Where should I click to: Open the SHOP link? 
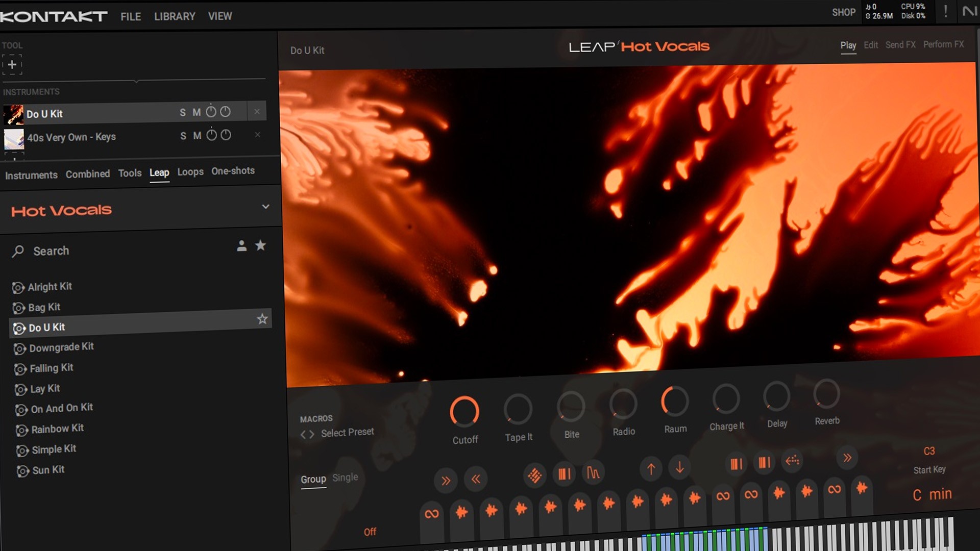coord(843,12)
